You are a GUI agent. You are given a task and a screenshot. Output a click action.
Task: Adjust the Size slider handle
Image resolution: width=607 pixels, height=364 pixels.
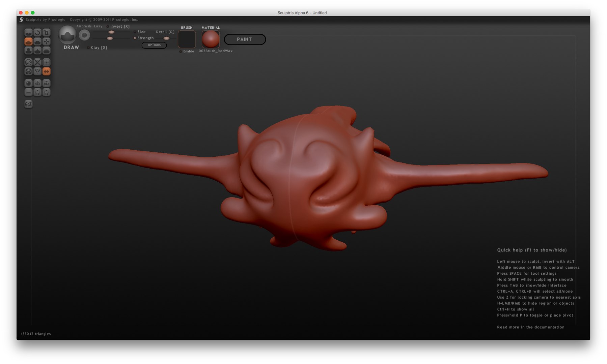[x=111, y=32]
